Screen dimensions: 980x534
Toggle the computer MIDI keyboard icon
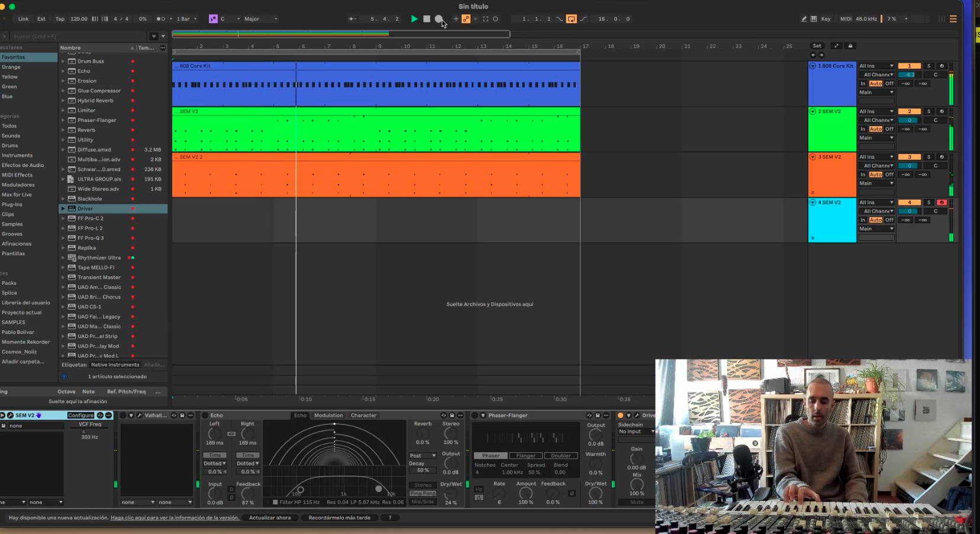pyautogui.click(x=814, y=19)
